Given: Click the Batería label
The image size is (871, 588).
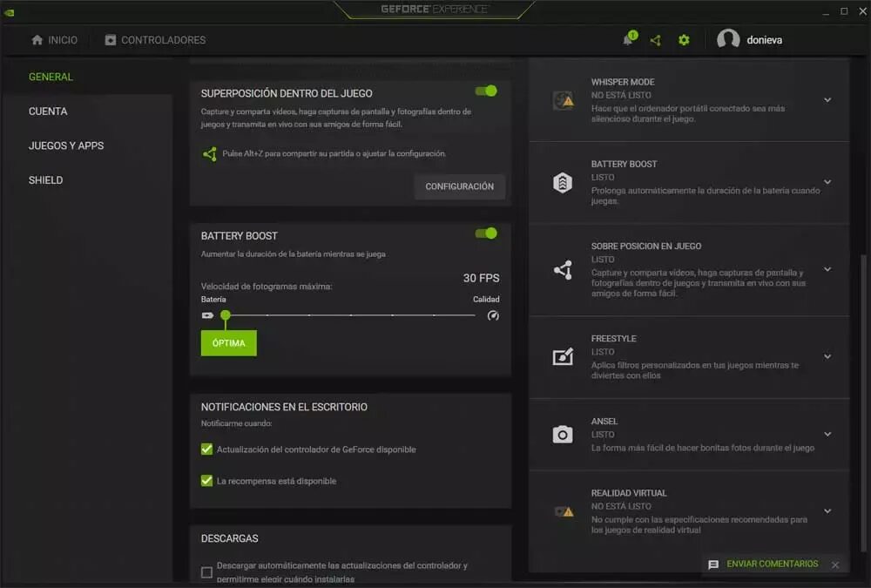Looking at the screenshot, I should pos(213,299).
